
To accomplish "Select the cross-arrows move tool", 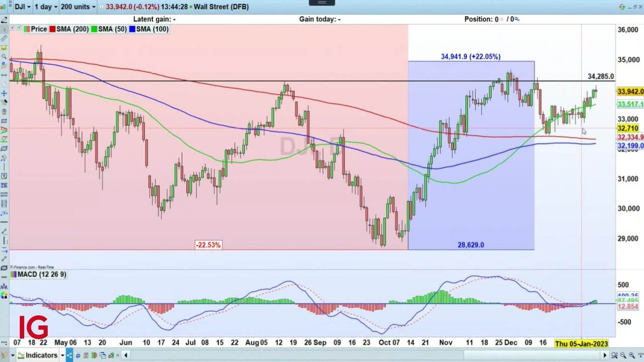I will [x=4, y=94].
